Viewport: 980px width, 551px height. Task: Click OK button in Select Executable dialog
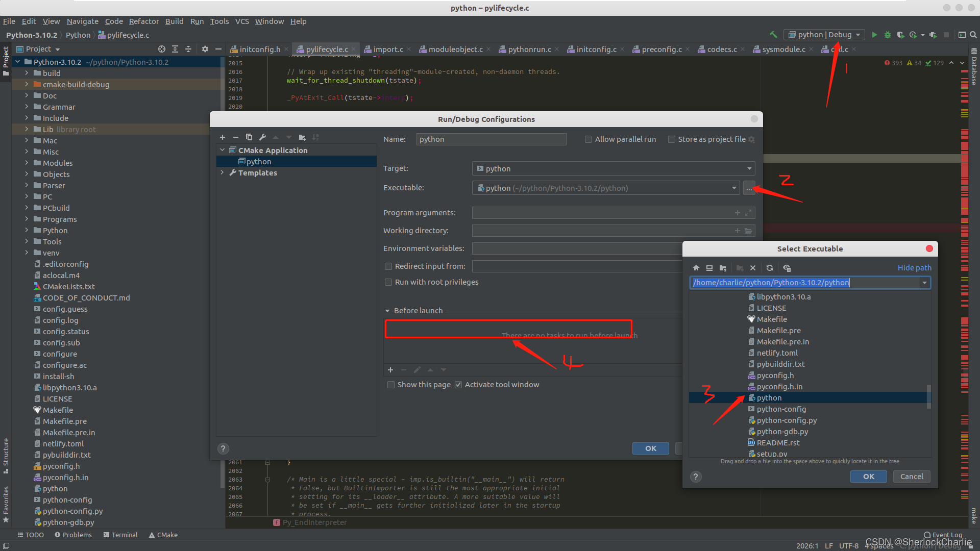coord(868,477)
